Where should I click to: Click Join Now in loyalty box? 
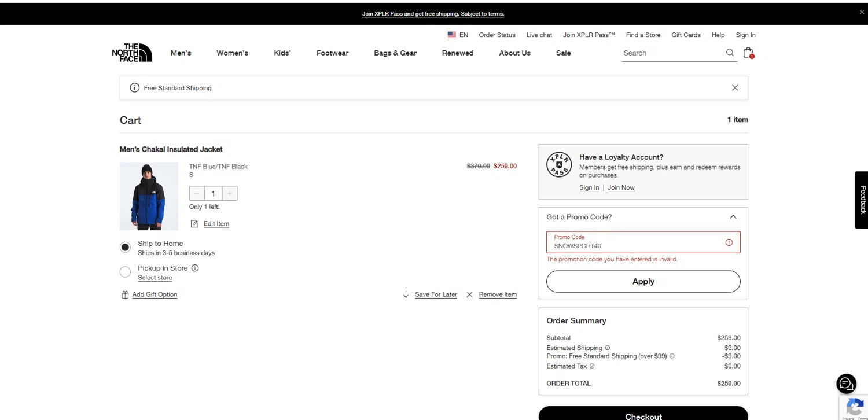pos(621,187)
